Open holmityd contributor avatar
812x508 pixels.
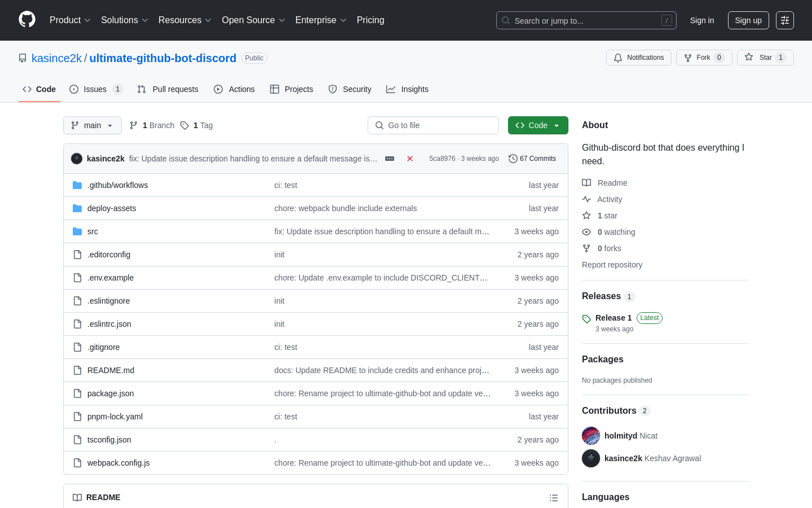tap(591, 436)
